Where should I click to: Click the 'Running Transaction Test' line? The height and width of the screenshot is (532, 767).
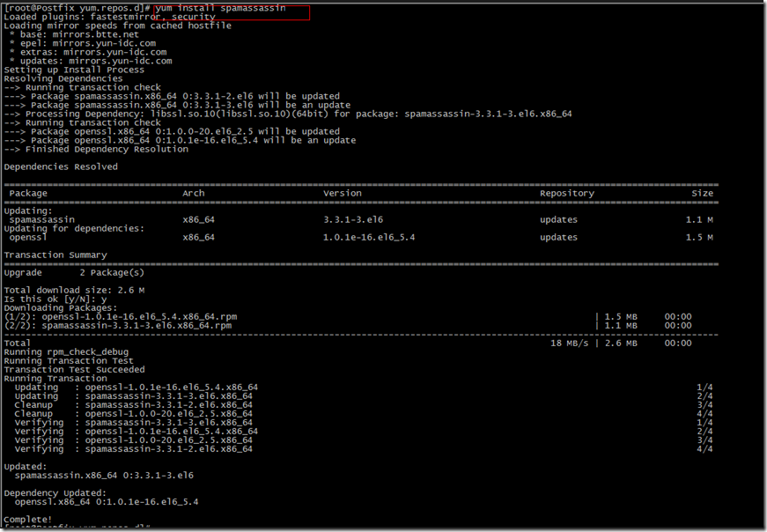[69, 360]
